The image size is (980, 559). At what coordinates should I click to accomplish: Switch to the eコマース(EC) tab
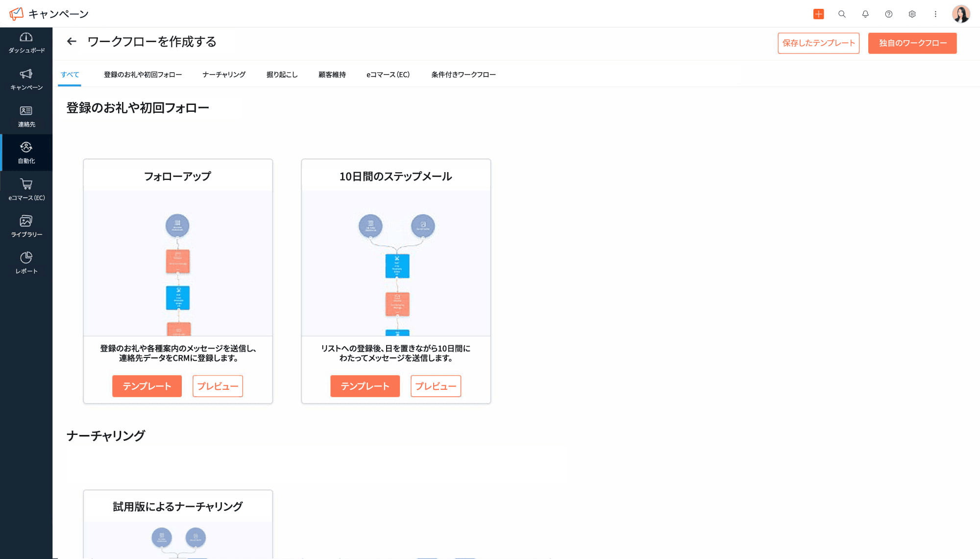[x=388, y=75]
